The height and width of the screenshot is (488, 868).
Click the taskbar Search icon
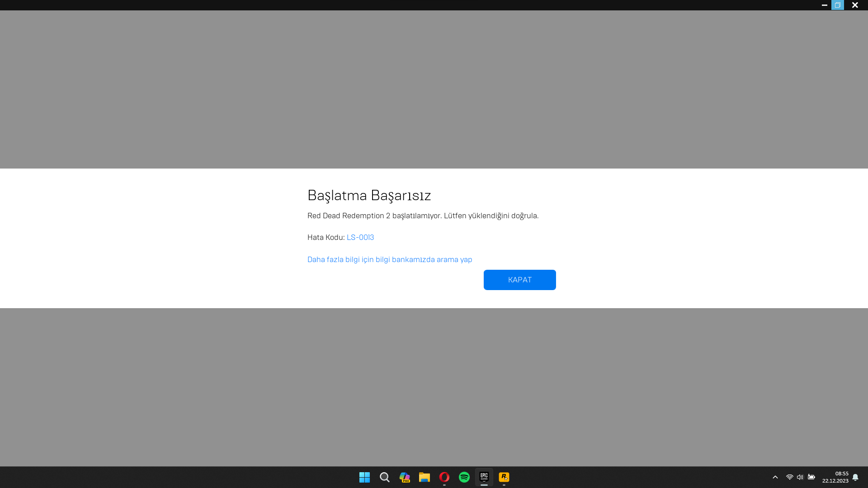[x=384, y=477]
